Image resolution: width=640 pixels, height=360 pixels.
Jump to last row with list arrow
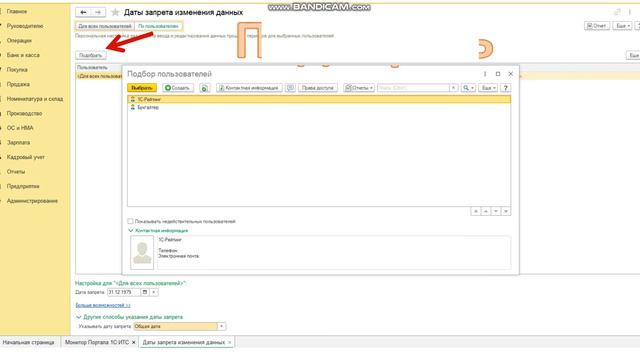(506, 211)
